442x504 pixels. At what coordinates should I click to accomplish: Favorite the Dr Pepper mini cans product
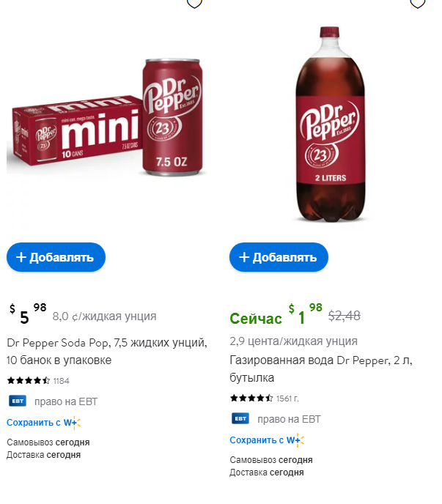pos(194,3)
